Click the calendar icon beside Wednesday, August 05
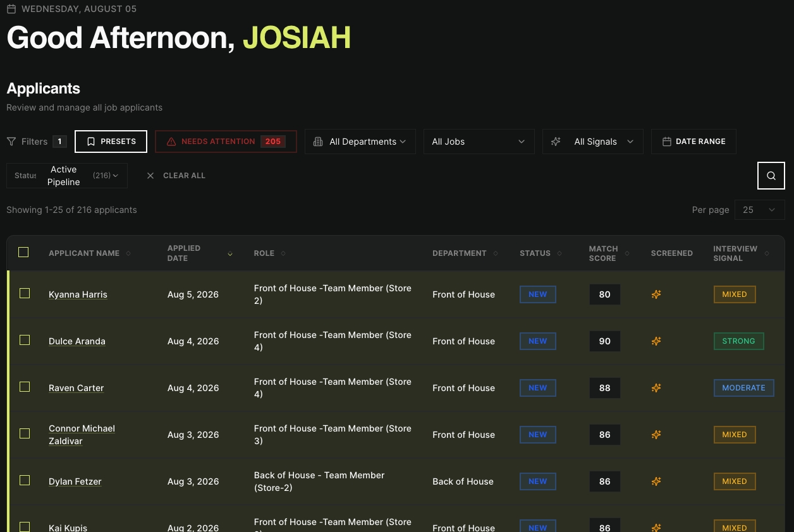794x532 pixels. tap(11, 9)
